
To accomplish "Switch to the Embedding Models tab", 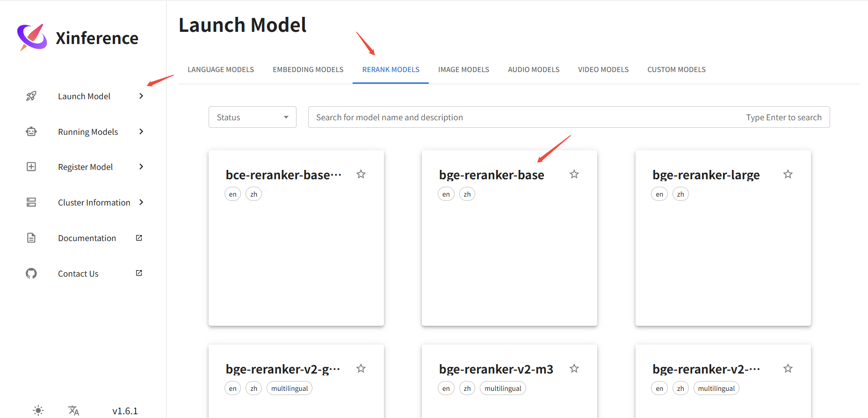I will 308,69.
